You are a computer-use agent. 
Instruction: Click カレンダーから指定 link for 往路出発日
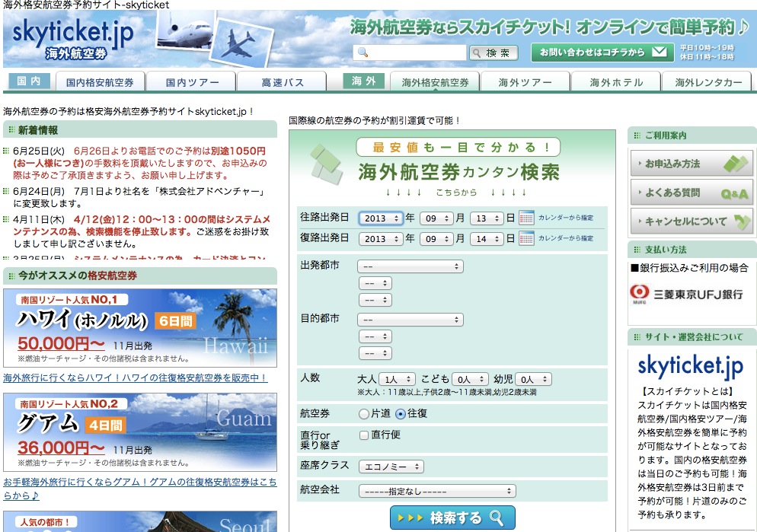click(x=565, y=218)
